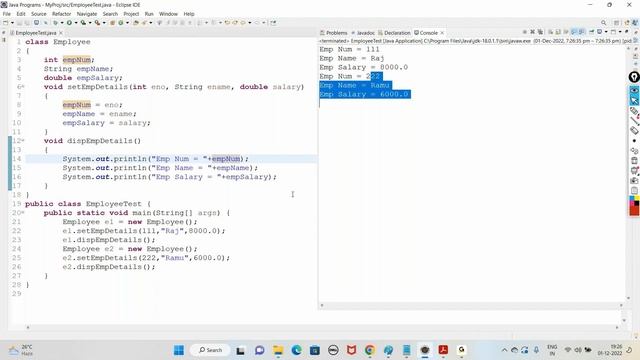Select the arrow pointer tool in right sidebar
This screenshot has width=640, height=360.
pyautogui.click(x=634, y=100)
